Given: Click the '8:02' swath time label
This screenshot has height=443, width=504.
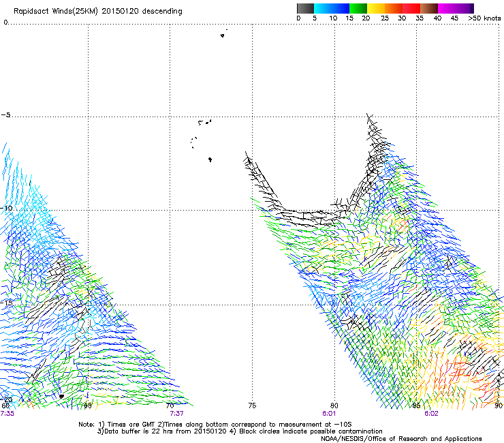Looking at the screenshot, I should (431, 414).
